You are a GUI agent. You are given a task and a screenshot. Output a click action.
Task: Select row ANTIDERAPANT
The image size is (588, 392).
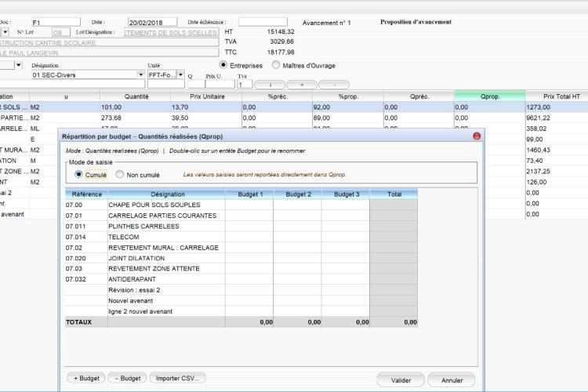(241, 279)
